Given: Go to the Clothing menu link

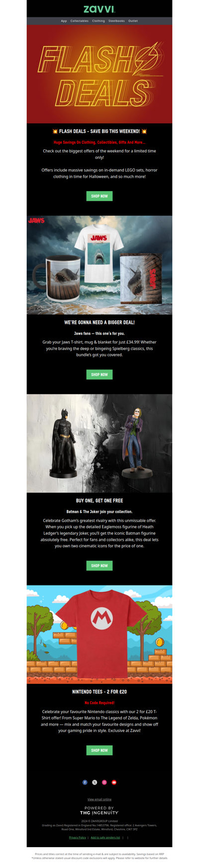Looking at the screenshot, I should click(99, 21).
